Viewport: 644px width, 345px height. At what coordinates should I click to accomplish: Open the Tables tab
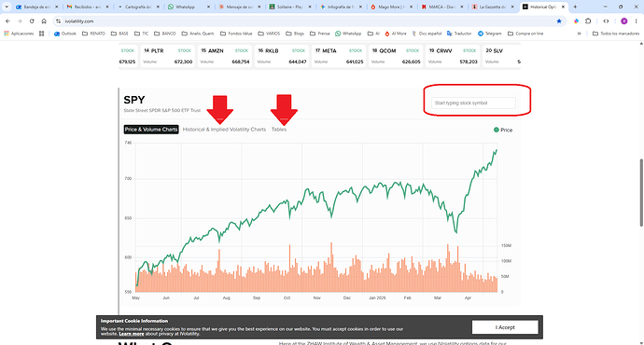(x=279, y=130)
